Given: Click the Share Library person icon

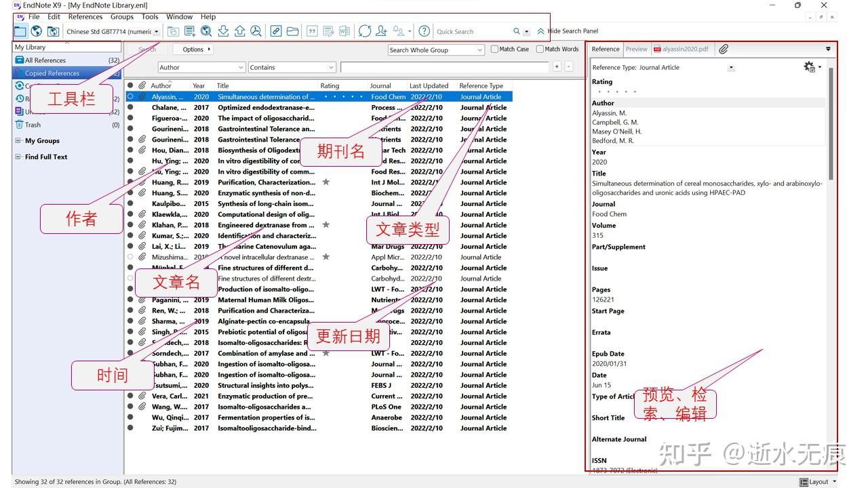Looking at the screenshot, I should pyautogui.click(x=381, y=31).
